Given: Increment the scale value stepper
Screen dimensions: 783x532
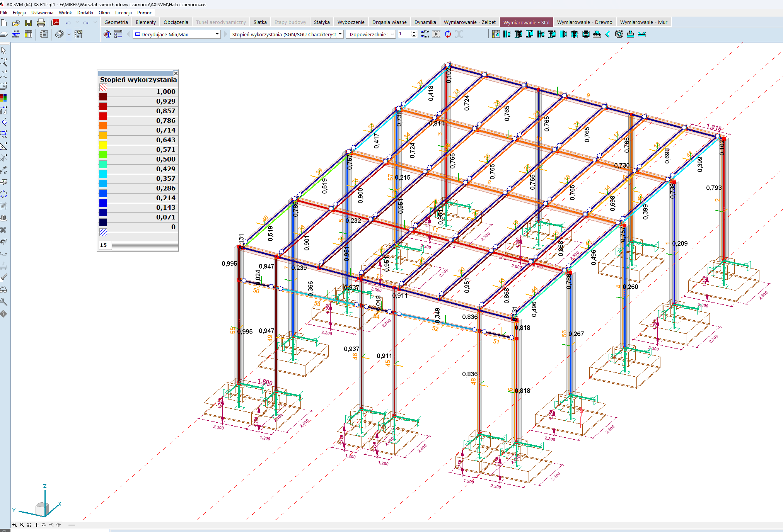Looking at the screenshot, I should (x=414, y=32).
